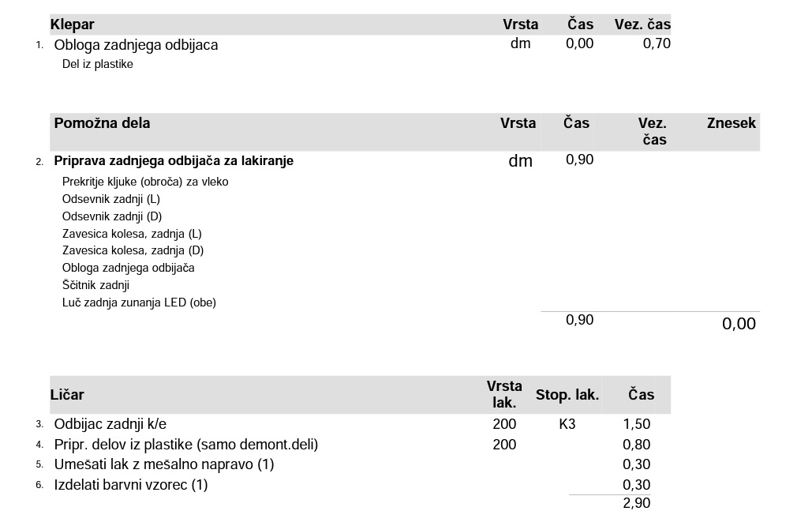Click 'Umešati lak z mešalno napravo (1)'
This screenshot has width=812, height=526.
tap(164, 464)
